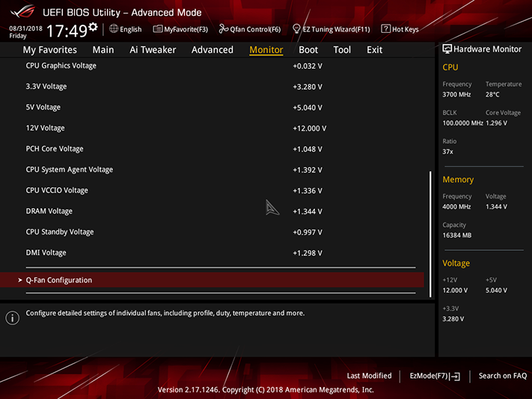Click the +1.336 V value
Screen dimensions: 532x399
tap(308, 190)
